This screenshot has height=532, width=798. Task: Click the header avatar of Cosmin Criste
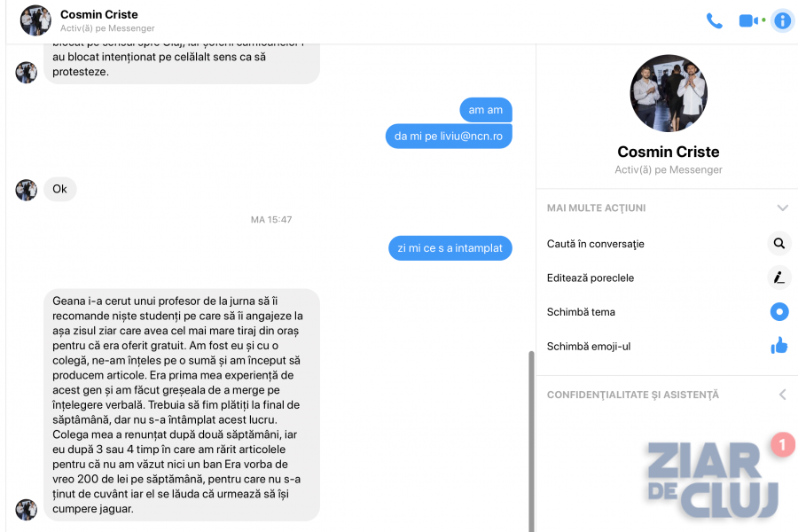pyautogui.click(x=35, y=20)
